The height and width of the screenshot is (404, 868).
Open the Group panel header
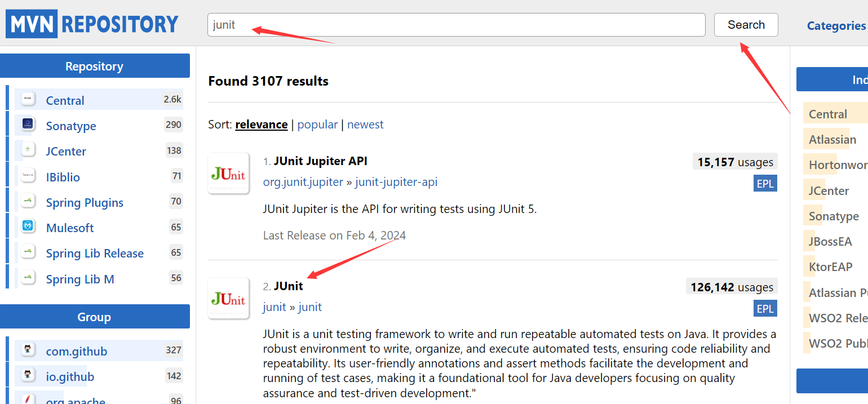click(x=94, y=317)
